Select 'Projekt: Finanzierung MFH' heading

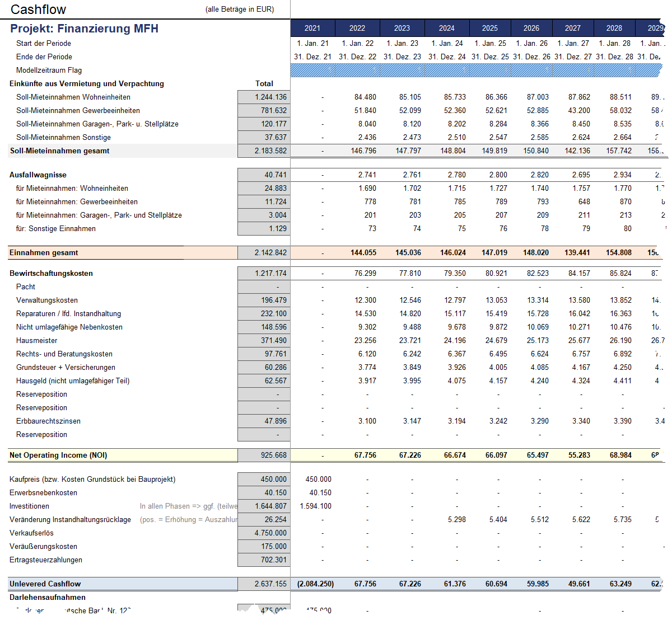click(84, 29)
